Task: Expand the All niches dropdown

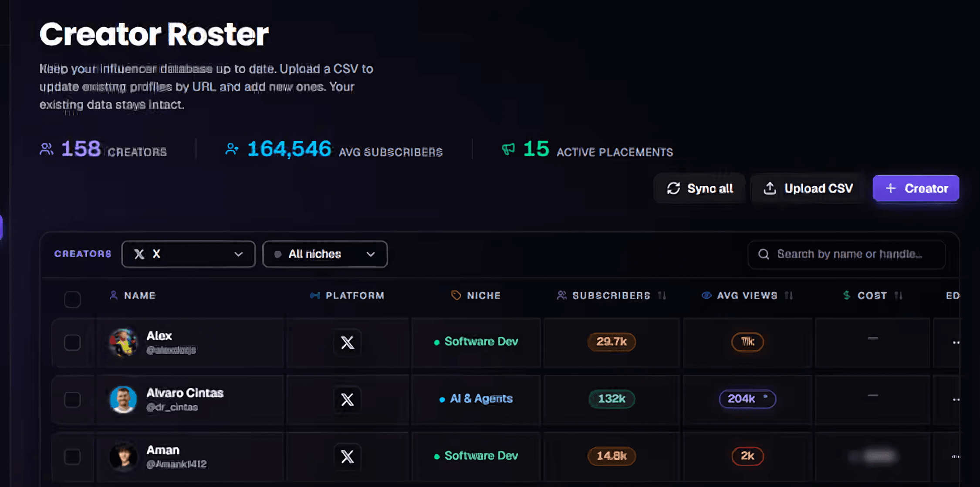Action: [325, 254]
